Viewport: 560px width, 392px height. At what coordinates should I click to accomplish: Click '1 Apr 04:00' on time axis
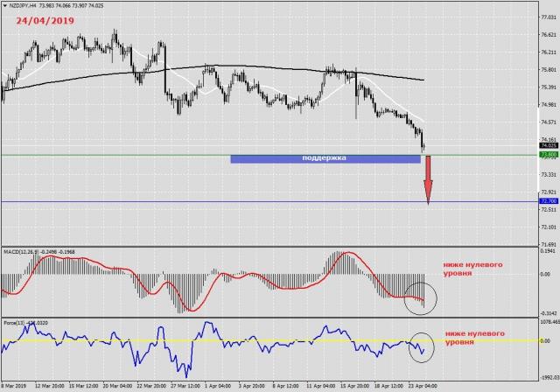217,385
